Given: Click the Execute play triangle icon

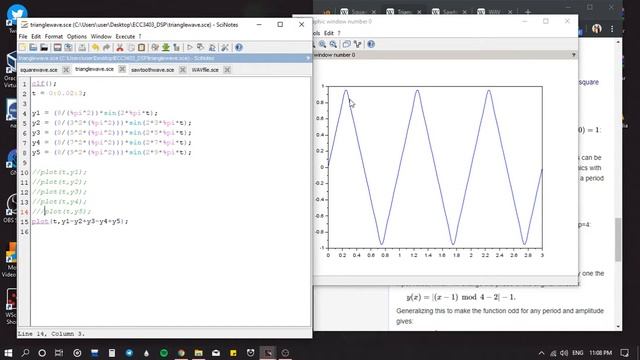Looking at the screenshot, I should click(x=190, y=47).
